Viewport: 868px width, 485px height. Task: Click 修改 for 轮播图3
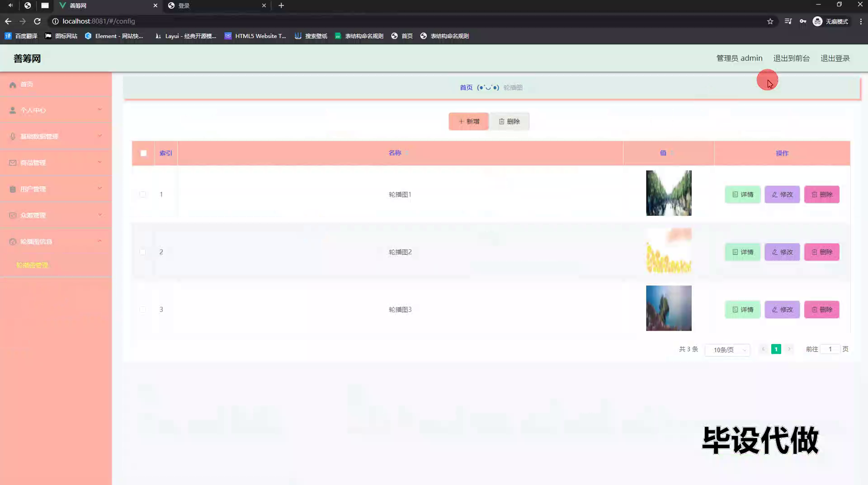(782, 309)
